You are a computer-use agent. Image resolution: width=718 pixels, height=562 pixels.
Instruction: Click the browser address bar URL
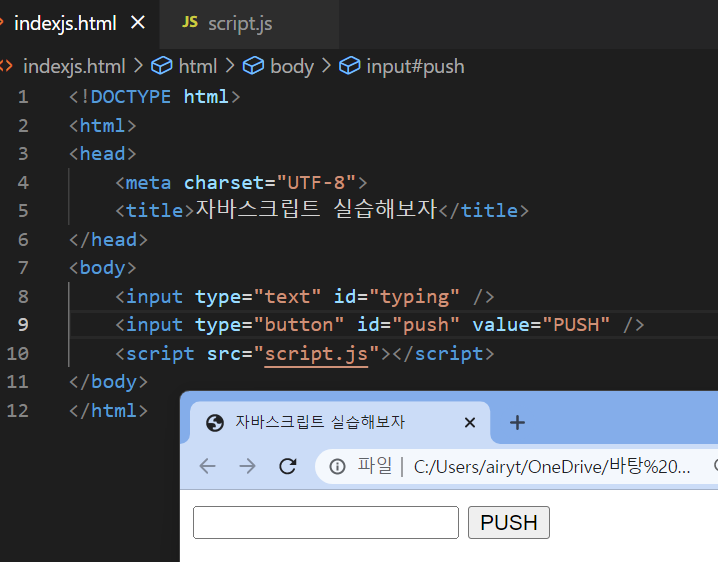tap(552, 467)
